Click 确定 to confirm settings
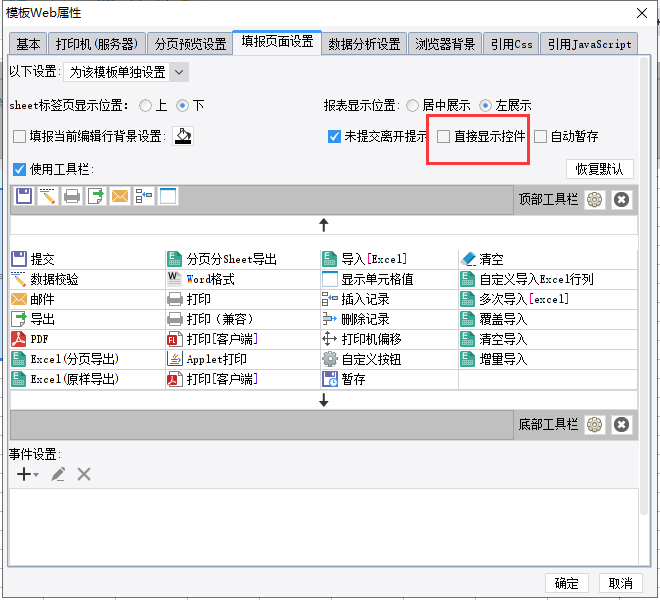The height and width of the screenshot is (600, 660). tap(567, 583)
